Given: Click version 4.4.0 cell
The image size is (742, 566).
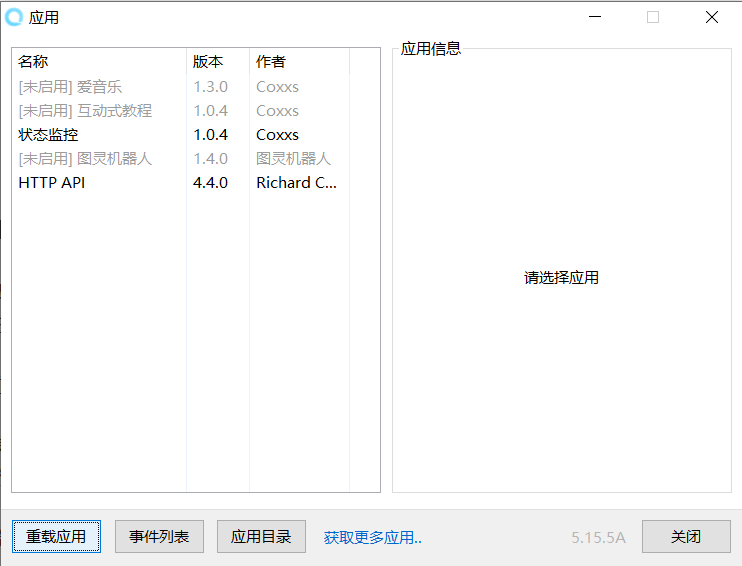Looking at the screenshot, I should point(211,183).
